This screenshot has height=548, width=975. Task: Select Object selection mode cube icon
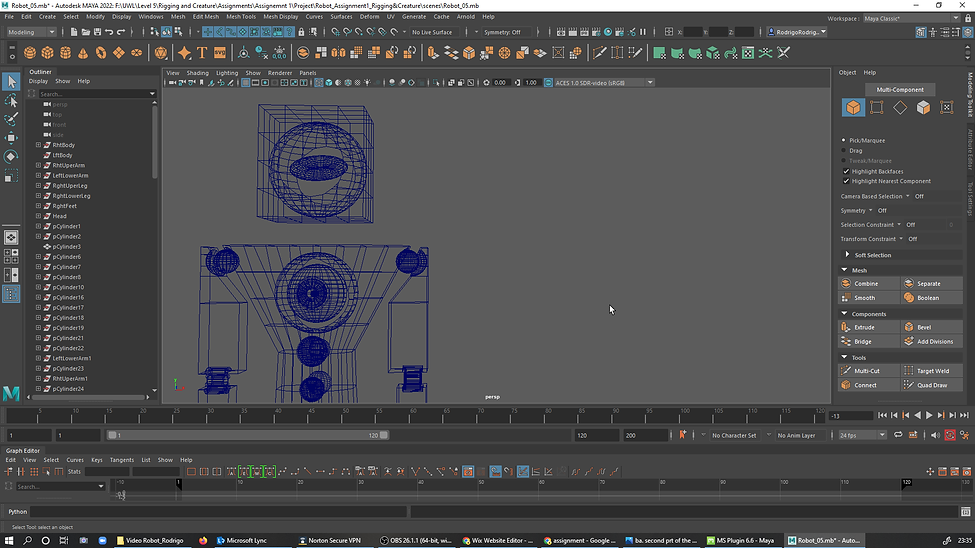tap(853, 108)
